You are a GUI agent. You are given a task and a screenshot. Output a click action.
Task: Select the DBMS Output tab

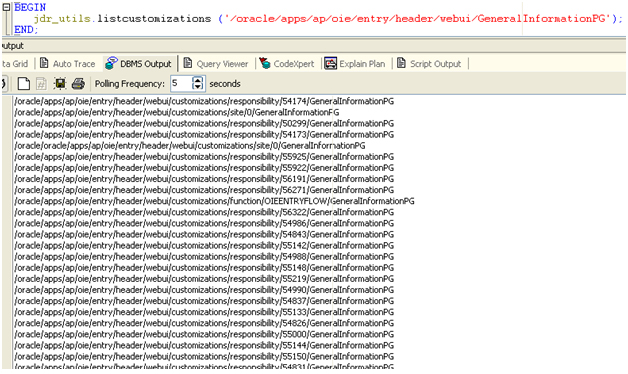click(139, 64)
